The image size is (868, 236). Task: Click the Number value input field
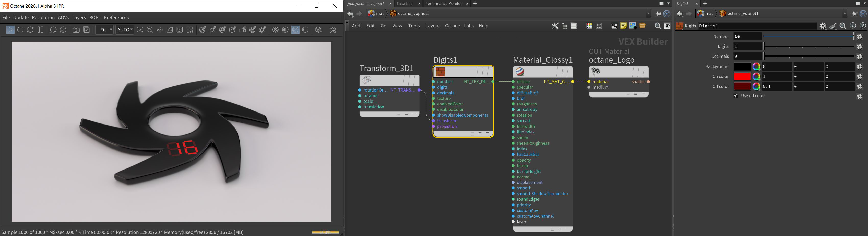(x=747, y=36)
